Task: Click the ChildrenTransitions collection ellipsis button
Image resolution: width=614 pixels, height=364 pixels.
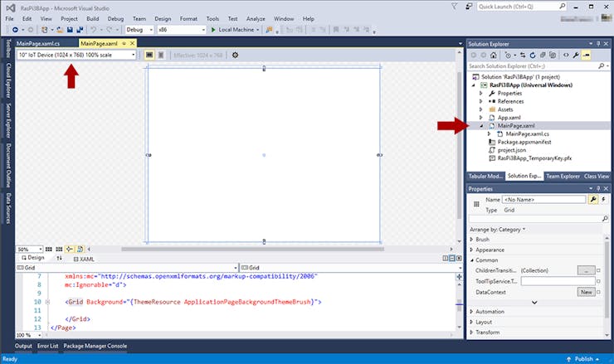Action: click(x=586, y=270)
